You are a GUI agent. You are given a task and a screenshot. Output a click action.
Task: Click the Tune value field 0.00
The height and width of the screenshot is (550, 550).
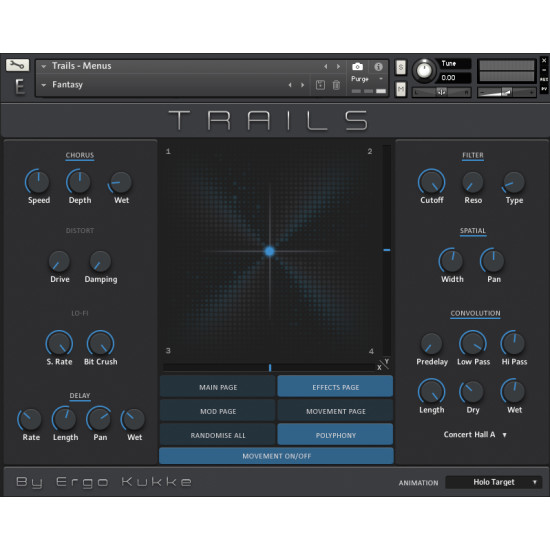point(455,78)
